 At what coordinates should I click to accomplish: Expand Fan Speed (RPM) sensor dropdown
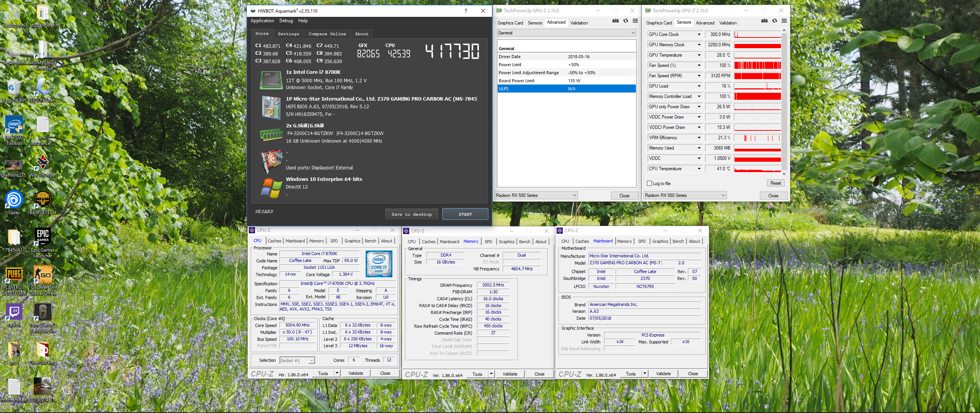coord(699,76)
